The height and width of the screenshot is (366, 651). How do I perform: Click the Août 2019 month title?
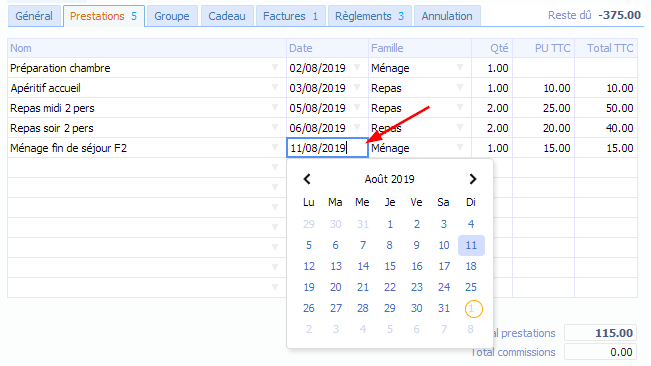click(389, 179)
